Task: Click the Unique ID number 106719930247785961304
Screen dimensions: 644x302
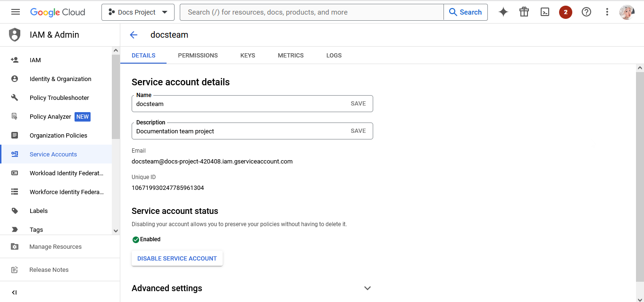Action: click(x=168, y=188)
